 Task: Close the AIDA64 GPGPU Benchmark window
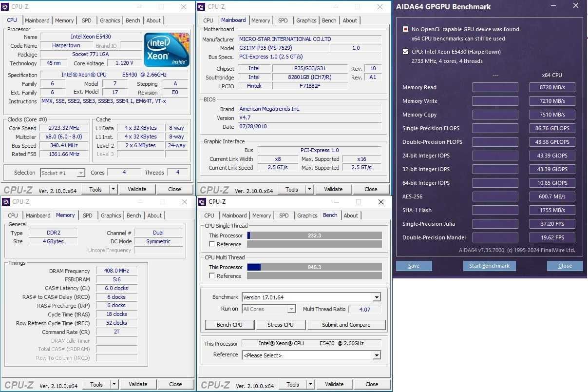pos(576,6)
